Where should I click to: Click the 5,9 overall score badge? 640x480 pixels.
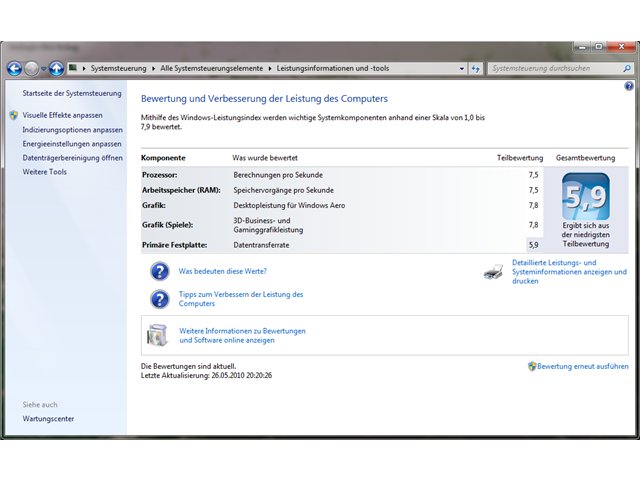tap(586, 196)
